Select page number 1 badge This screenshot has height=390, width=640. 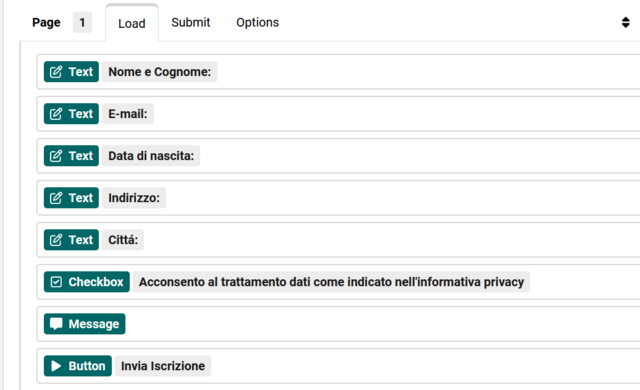coord(82,22)
